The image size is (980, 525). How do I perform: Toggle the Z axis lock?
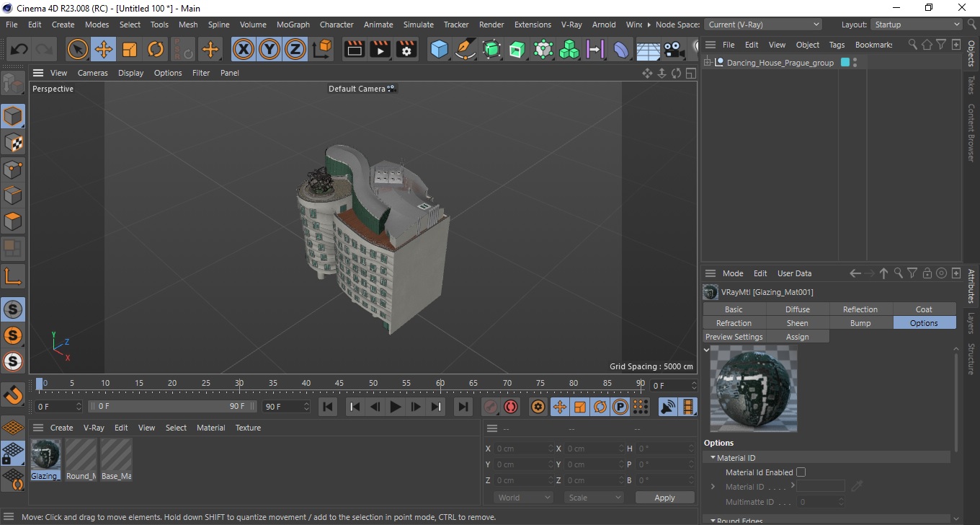point(295,50)
